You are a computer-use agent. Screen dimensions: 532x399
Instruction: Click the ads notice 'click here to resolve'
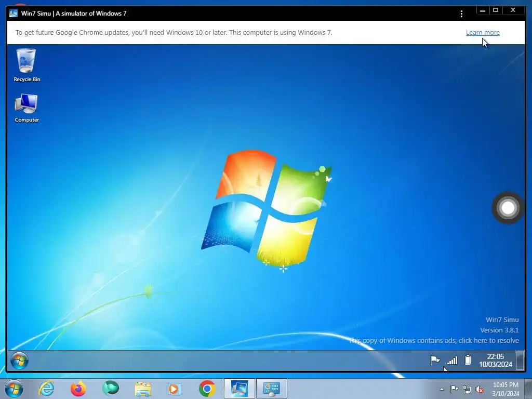pos(488,340)
